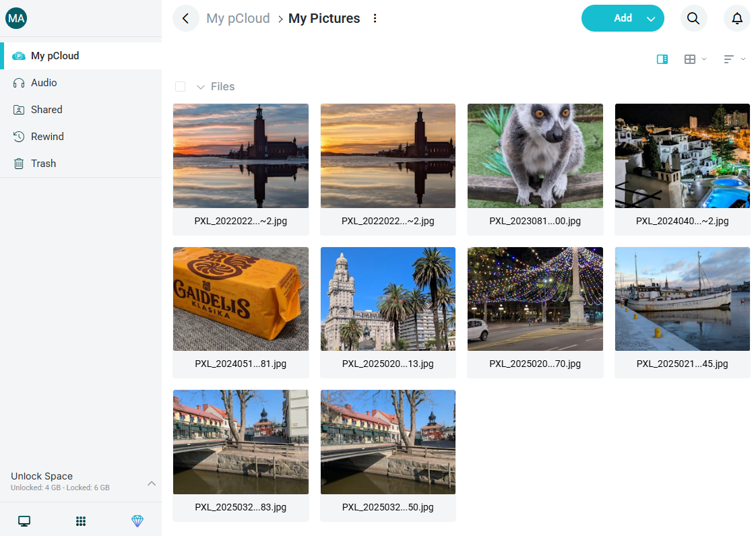Navigate to My pCloud breadcrumb
The image size is (756, 536).
[238, 18]
